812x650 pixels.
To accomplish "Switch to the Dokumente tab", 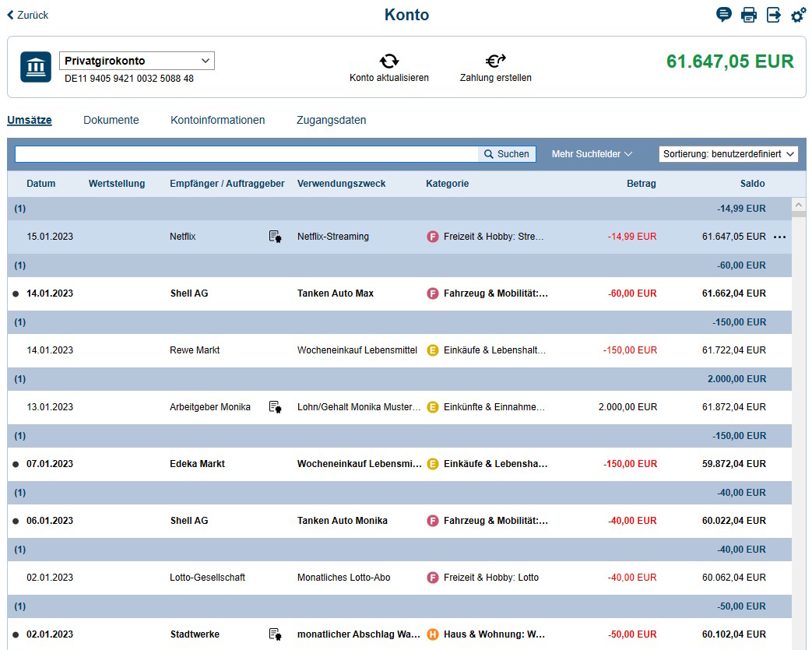I will coord(111,120).
